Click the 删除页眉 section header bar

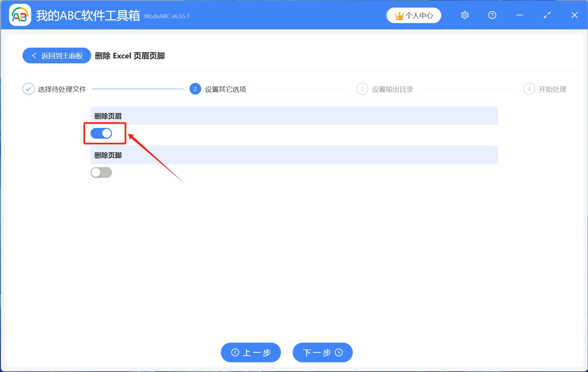(294, 116)
